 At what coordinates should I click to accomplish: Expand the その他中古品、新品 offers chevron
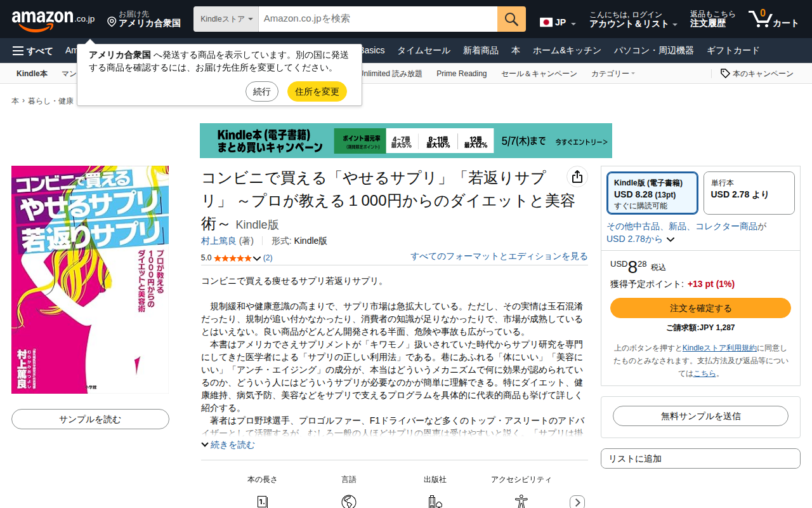671,239
